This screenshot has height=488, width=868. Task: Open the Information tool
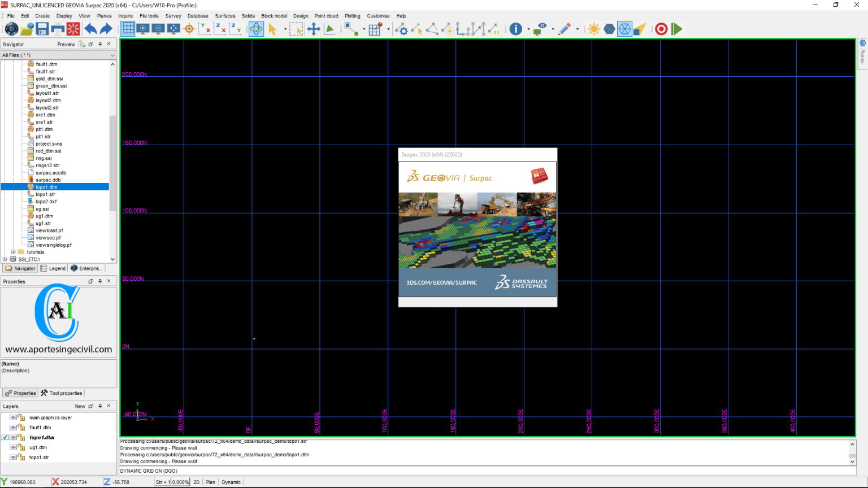516,29
